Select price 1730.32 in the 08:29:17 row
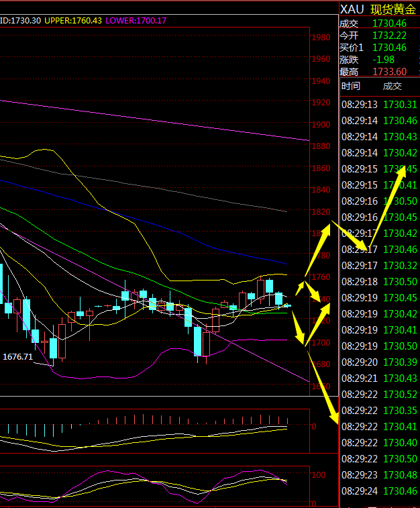420x508 pixels. pos(401,266)
